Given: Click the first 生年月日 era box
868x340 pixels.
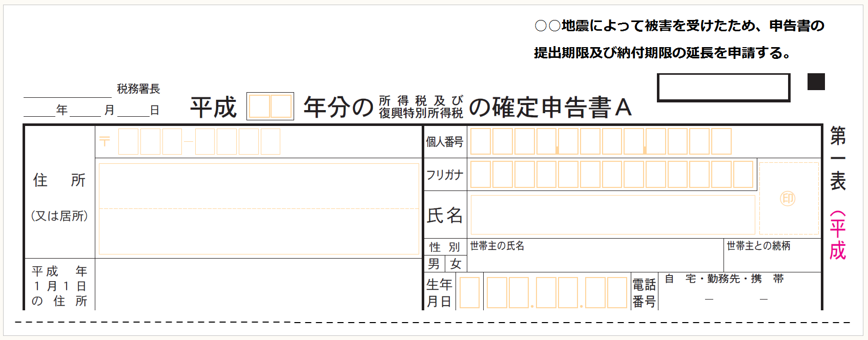Looking at the screenshot, I should [469, 293].
